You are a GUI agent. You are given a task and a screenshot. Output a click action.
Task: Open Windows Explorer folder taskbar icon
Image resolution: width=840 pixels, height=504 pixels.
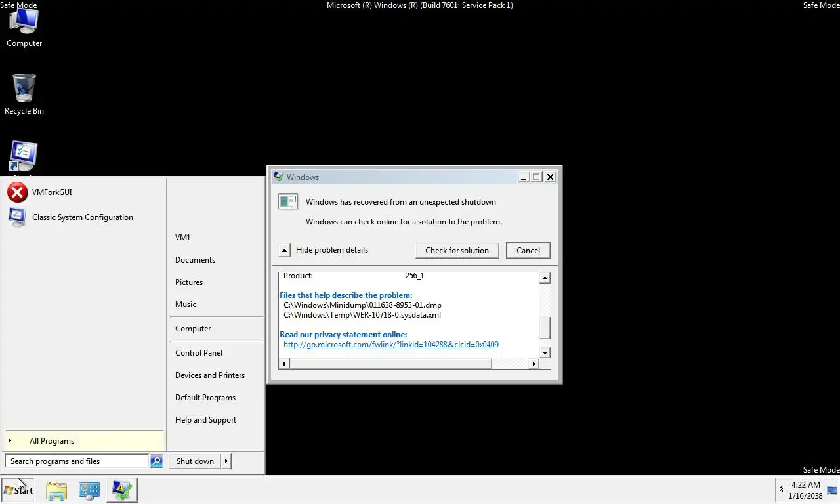point(56,491)
